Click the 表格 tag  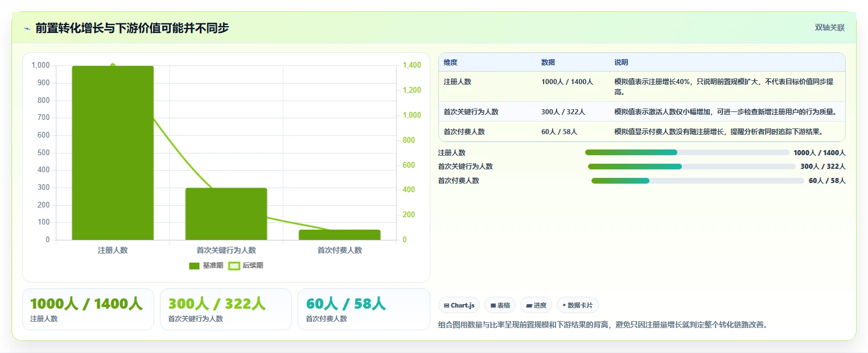pyautogui.click(x=500, y=305)
